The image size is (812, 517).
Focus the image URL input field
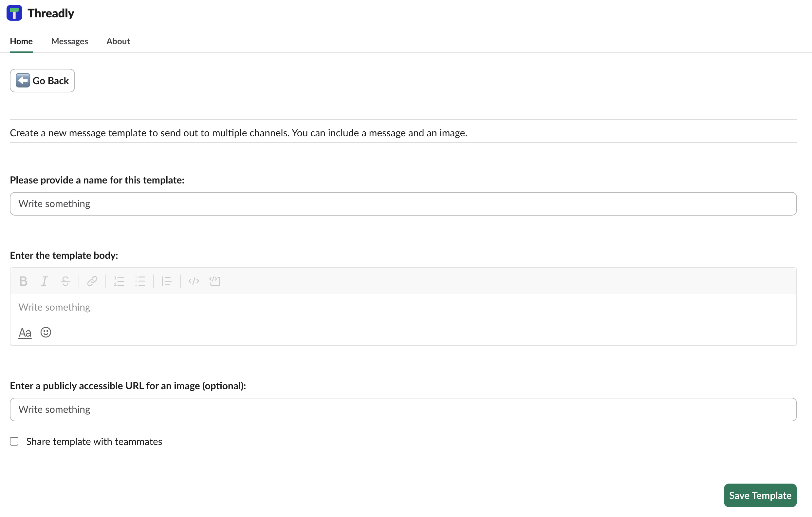coord(403,409)
